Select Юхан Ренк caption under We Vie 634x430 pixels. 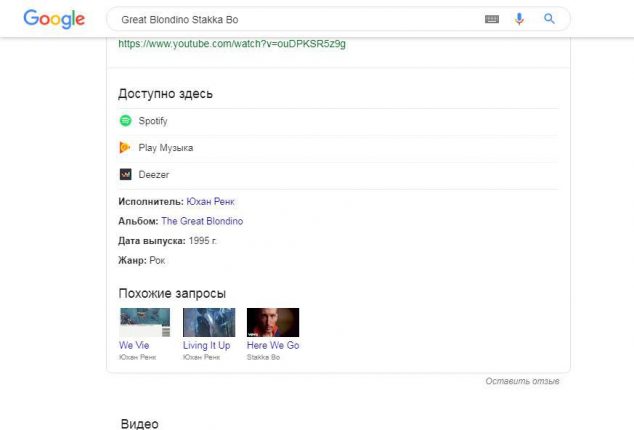(x=137, y=357)
